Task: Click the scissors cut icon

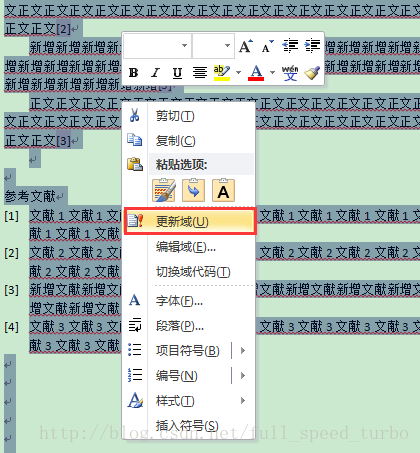Action: point(135,115)
